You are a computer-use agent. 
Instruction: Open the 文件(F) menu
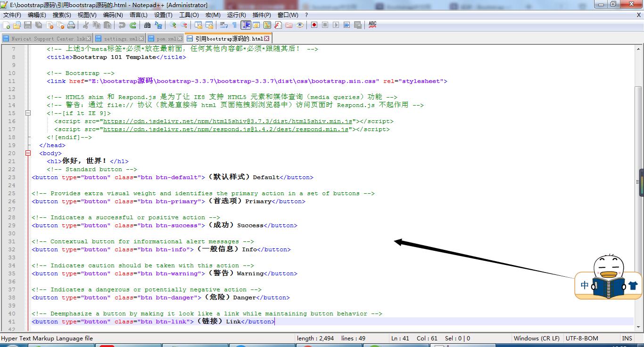click(12, 15)
